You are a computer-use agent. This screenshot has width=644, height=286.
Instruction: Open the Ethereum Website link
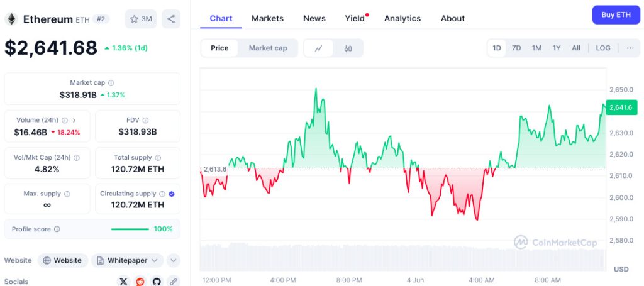[62, 260]
